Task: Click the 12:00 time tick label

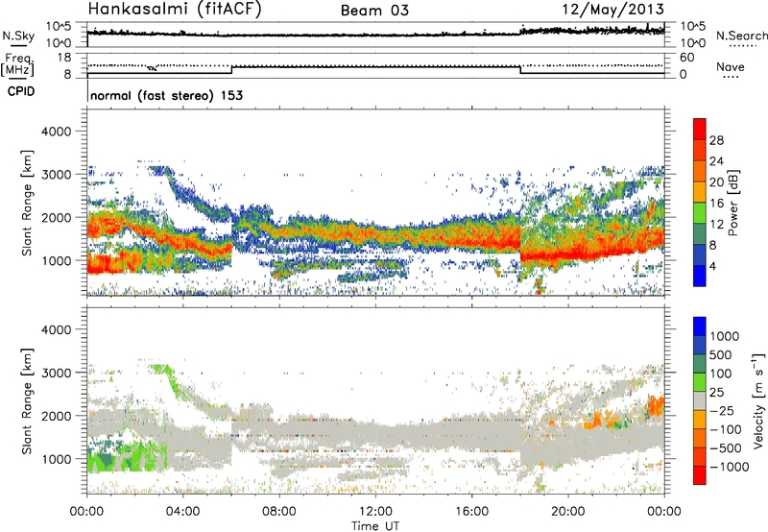Action: tap(375, 512)
